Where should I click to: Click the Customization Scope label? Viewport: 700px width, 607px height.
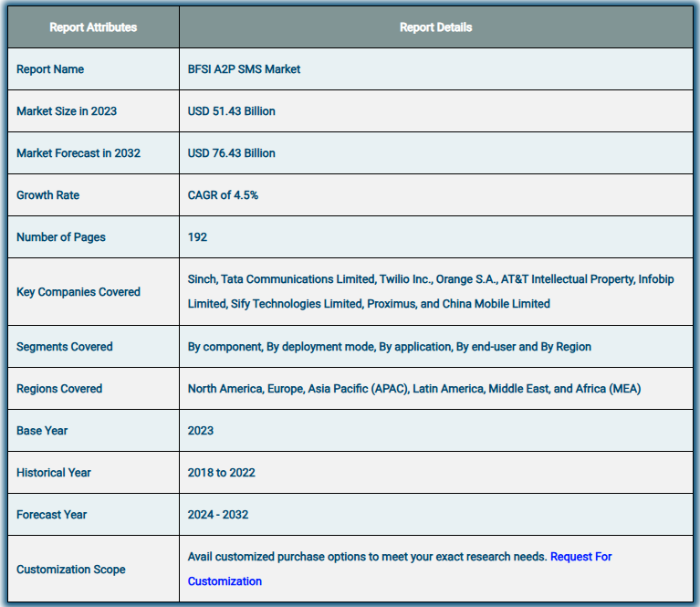pyautogui.click(x=71, y=570)
